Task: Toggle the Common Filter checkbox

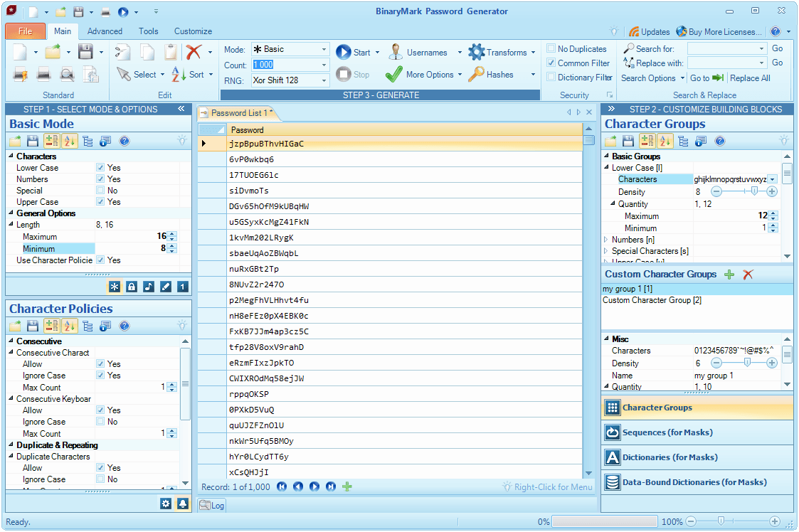Action: [x=551, y=63]
